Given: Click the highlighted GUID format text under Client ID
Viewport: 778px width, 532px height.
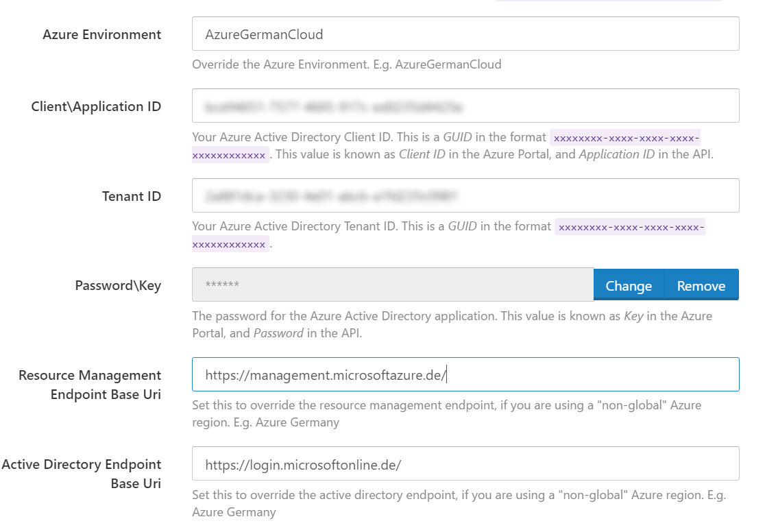Looking at the screenshot, I should 627,136.
